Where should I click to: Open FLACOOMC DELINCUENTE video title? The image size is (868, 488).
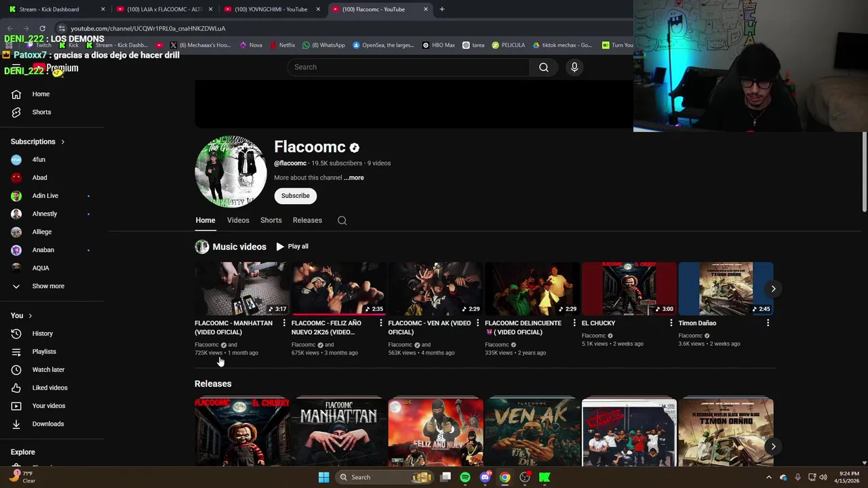pos(523,328)
